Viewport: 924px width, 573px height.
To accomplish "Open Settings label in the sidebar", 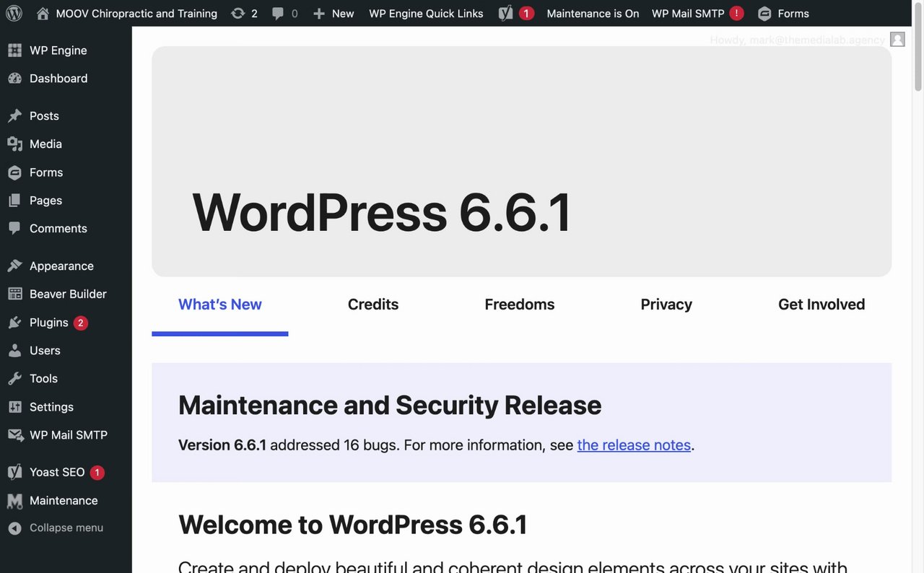I will click(x=51, y=407).
